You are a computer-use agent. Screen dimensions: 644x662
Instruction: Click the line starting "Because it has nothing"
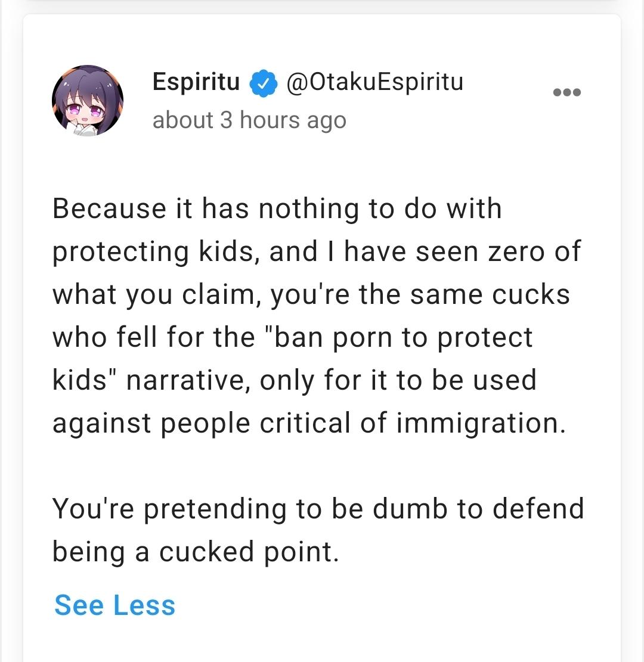(x=277, y=209)
